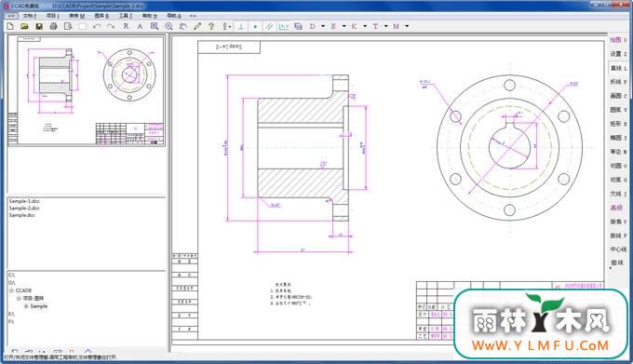Toggle the X,Y coordinate display icon

coord(284,26)
